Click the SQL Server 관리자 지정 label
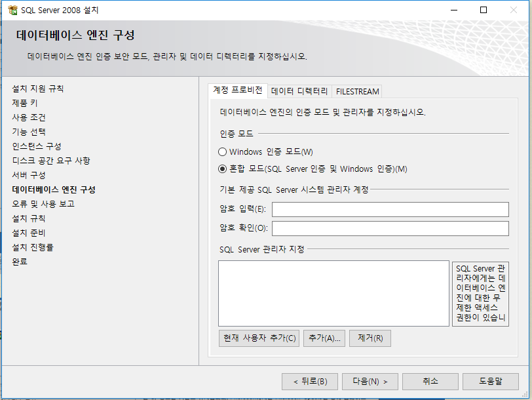Viewport: 532px width, 400px height. tap(262, 250)
